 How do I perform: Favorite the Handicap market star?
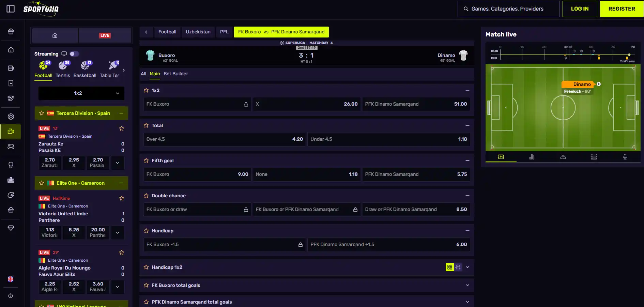tap(146, 231)
